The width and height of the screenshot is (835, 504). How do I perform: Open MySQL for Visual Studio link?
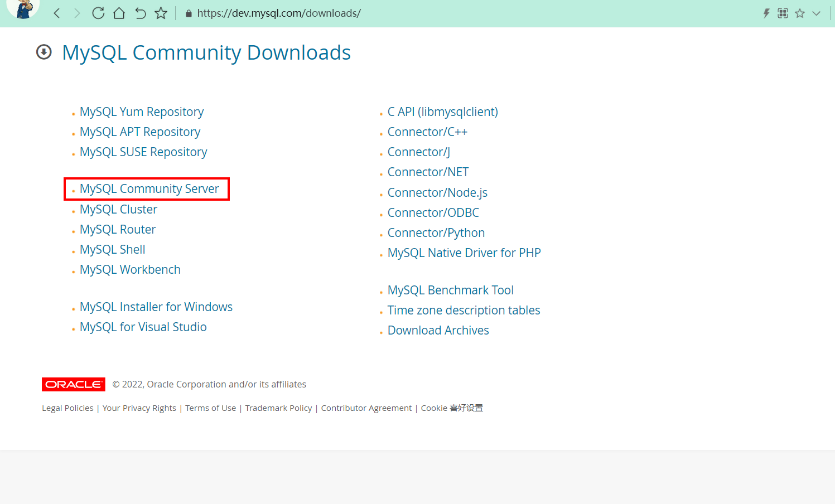(x=143, y=327)
